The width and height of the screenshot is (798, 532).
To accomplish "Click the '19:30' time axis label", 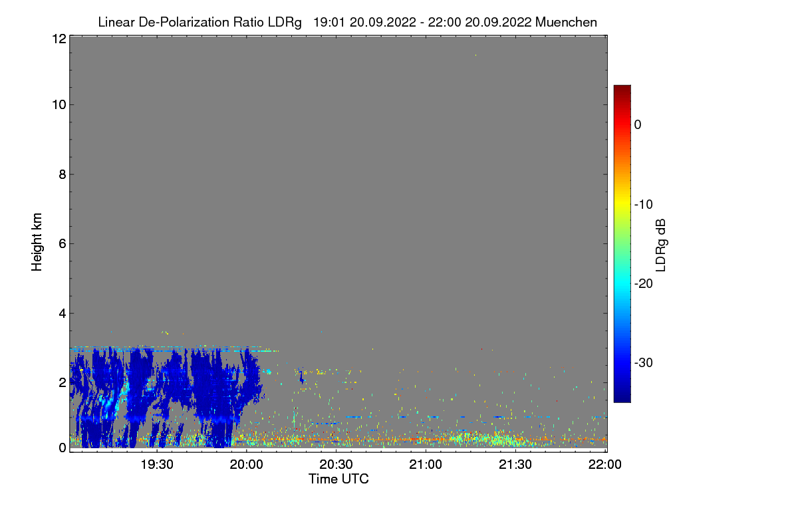I will tap(158, 464).
